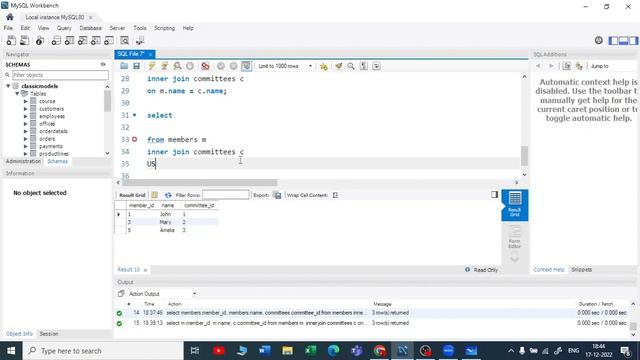Create a new table from main toolbar
640x360 pixels.
tap(69, 40)
